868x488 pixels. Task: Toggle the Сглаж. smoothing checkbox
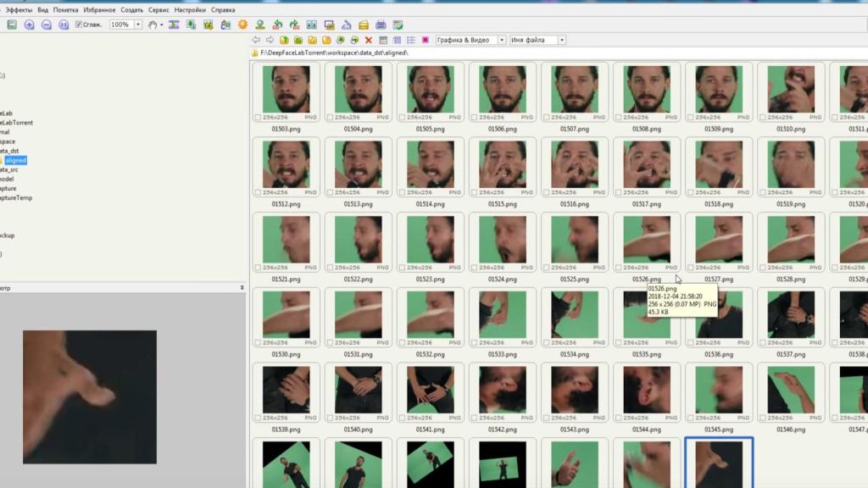[79, 25]
